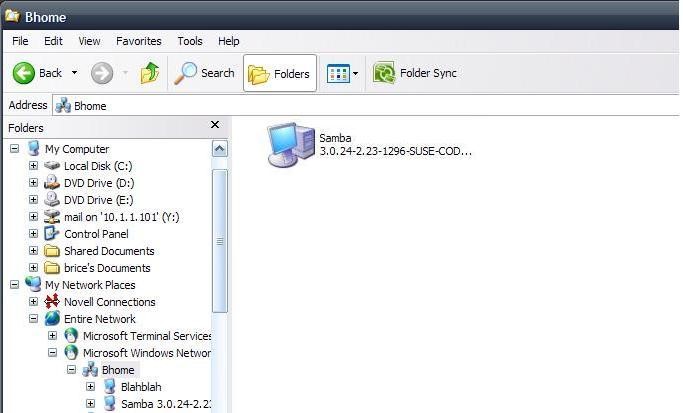Open the Back history dropdown arrow
683x413 pixels.
74,73
